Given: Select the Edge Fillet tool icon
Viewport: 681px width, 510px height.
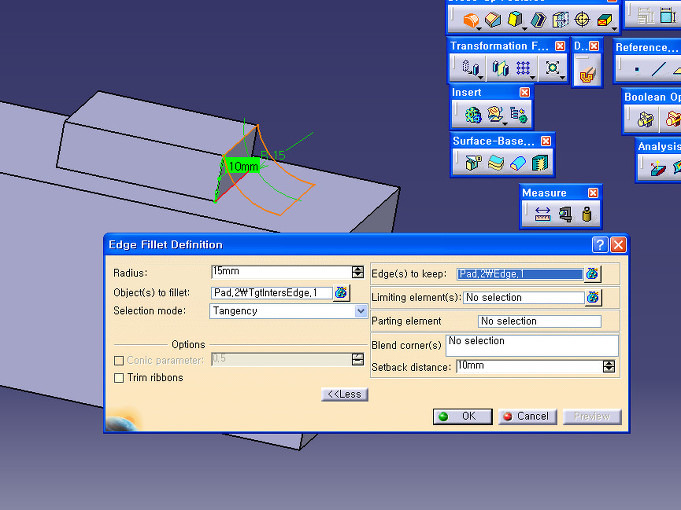Looking at the screenshot, I should pos(470,20).
